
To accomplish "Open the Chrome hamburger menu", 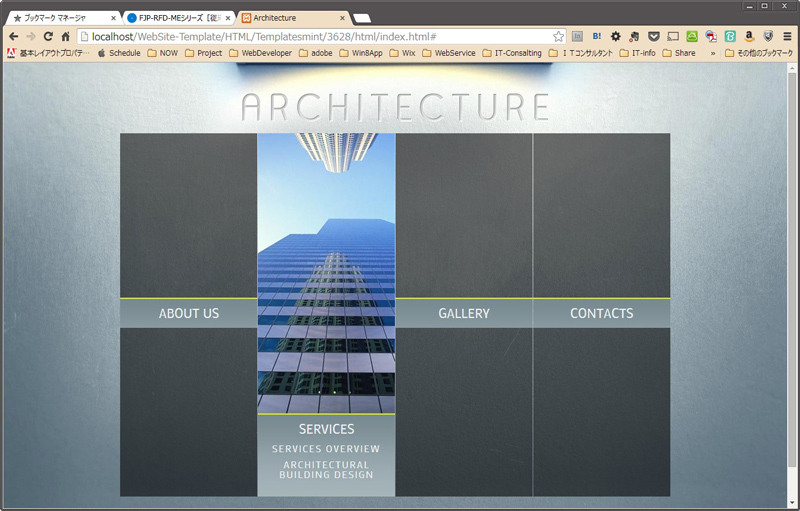I will tap(788, 36).
